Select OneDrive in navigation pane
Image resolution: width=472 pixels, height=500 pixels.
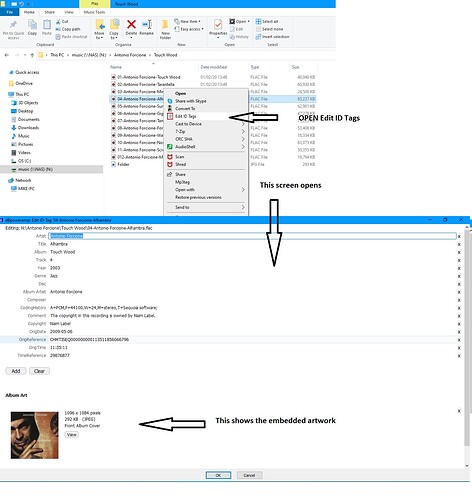24,83
